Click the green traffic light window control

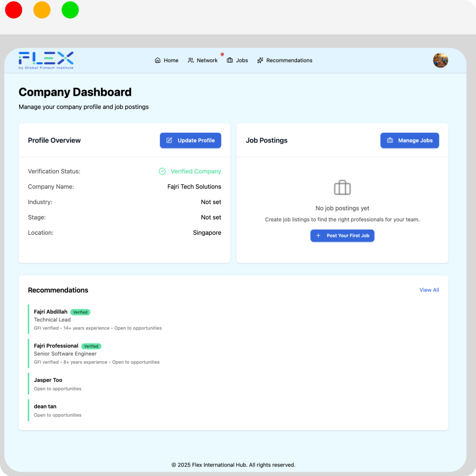[x=70, y=10]
